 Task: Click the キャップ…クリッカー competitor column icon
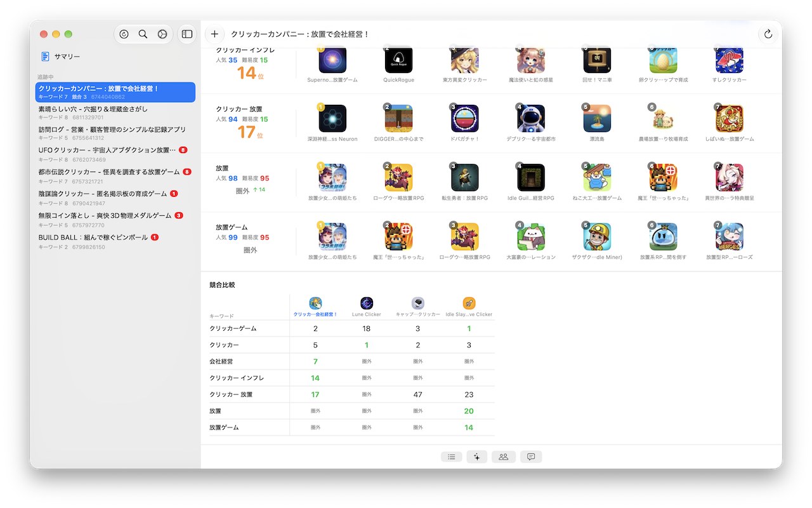click(x=418, y=303)
